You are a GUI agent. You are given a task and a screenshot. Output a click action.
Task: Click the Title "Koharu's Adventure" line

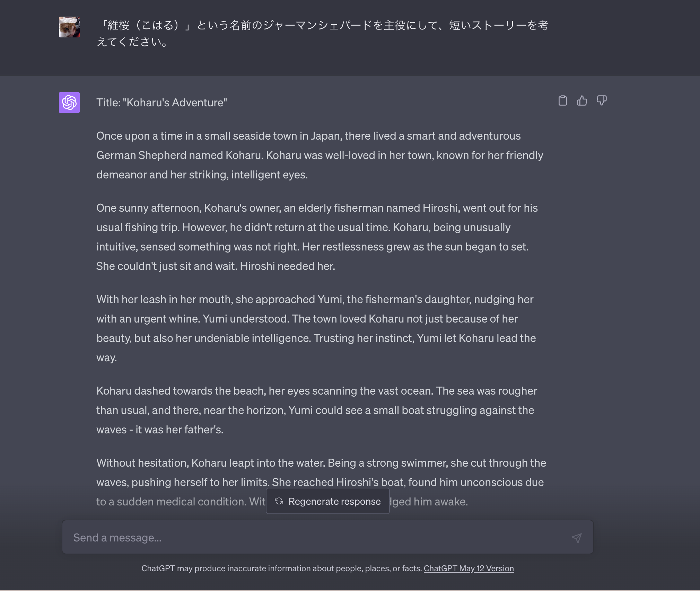pos(162,103)
